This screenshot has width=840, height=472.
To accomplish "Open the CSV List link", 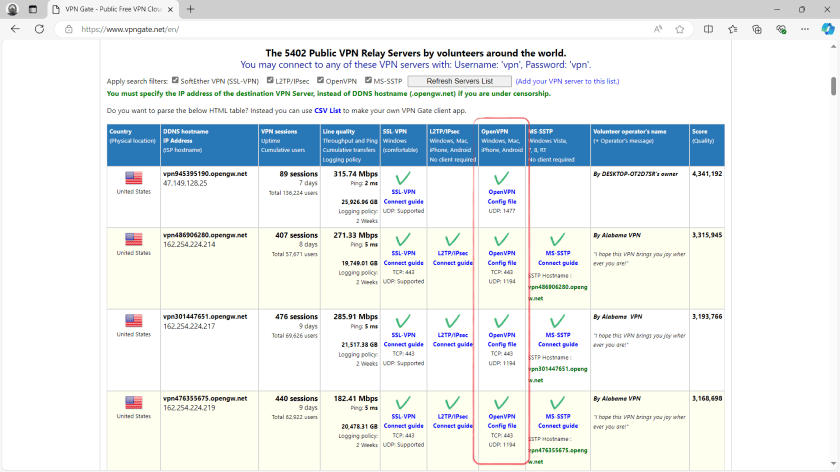I will (328, 109).
